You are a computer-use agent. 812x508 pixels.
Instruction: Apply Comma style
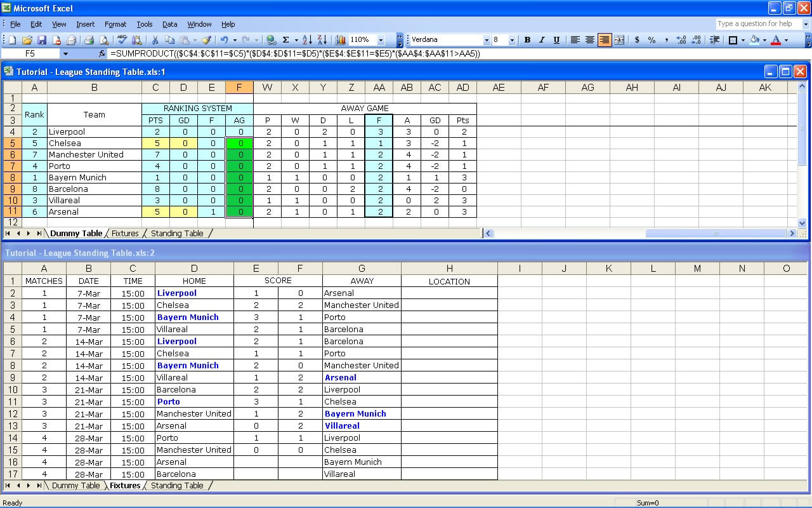(666, 40)
